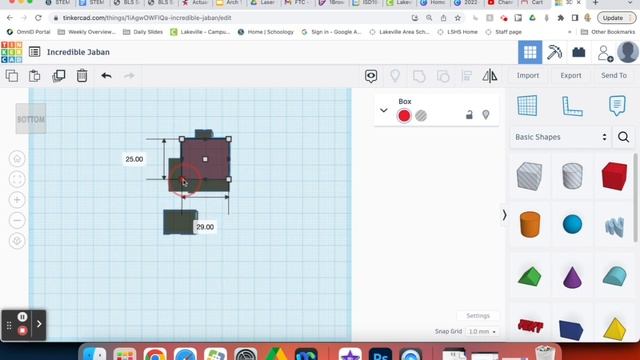This screenshot has height=360, width=640.
Task: Click the Align tool icon
Action: click(467, 76)
